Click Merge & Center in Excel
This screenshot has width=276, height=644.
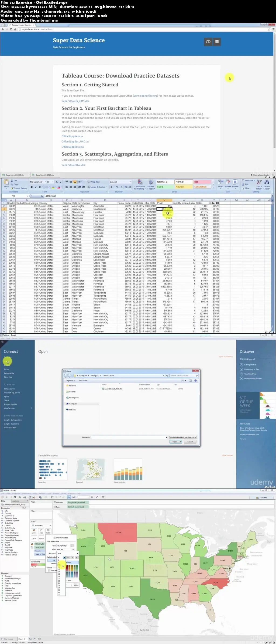(x=96, y=187)
